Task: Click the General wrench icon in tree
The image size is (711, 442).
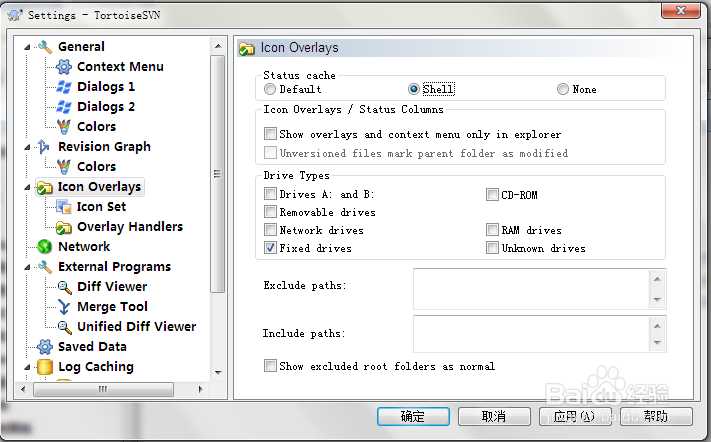Action: tap(45, 47)
